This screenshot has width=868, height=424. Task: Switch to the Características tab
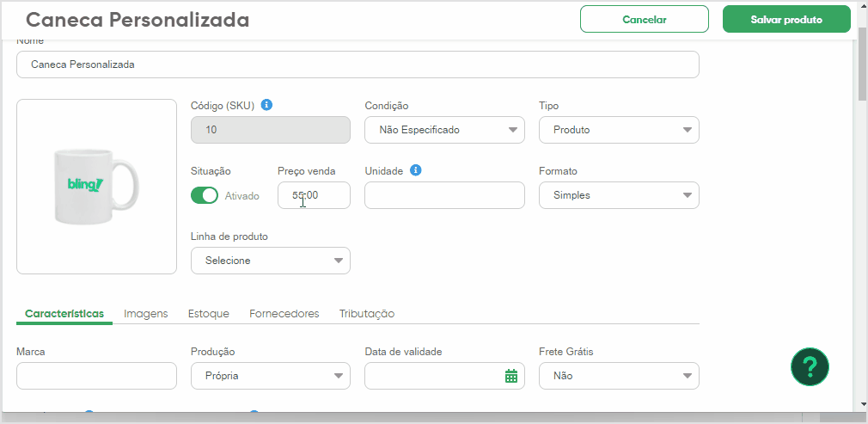[x=64, y=314]
